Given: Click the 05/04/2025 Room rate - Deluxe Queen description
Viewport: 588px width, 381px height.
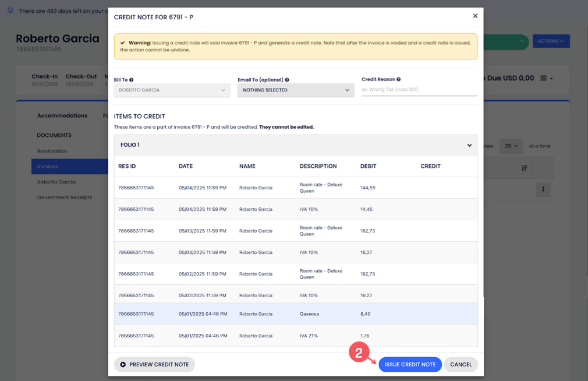Looking at the screenshot, I should pyautogui.click(x=321, y=188).
